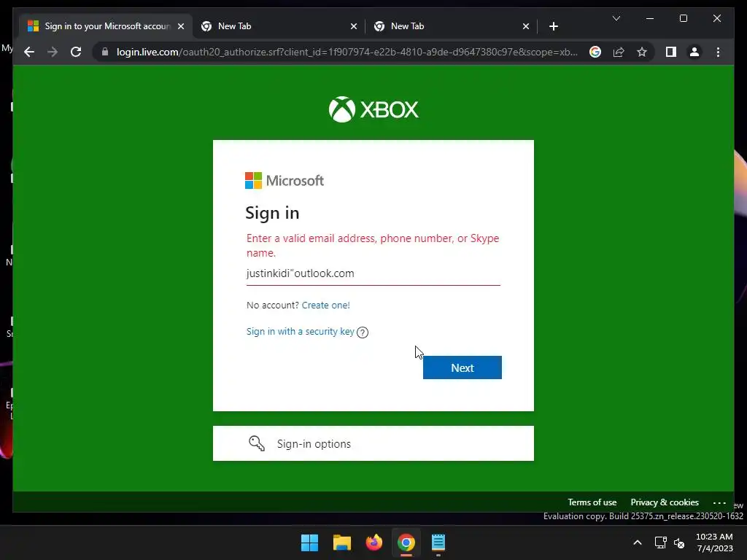The width and height of the screenshot is (747, 560).
Task: Switch to the Sign in to your Microsoft account tab
Action: coord(106,26)
